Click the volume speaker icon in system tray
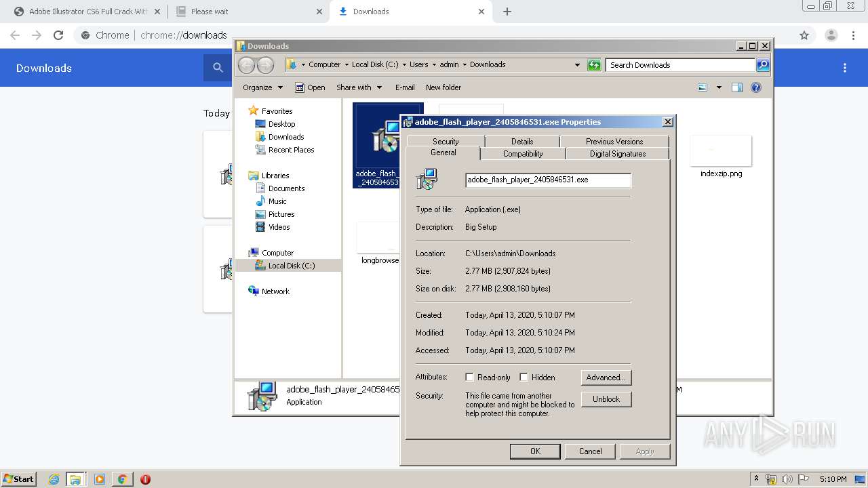Image resolution: width=868 pixels, height=488 pixels. [787, 479]
